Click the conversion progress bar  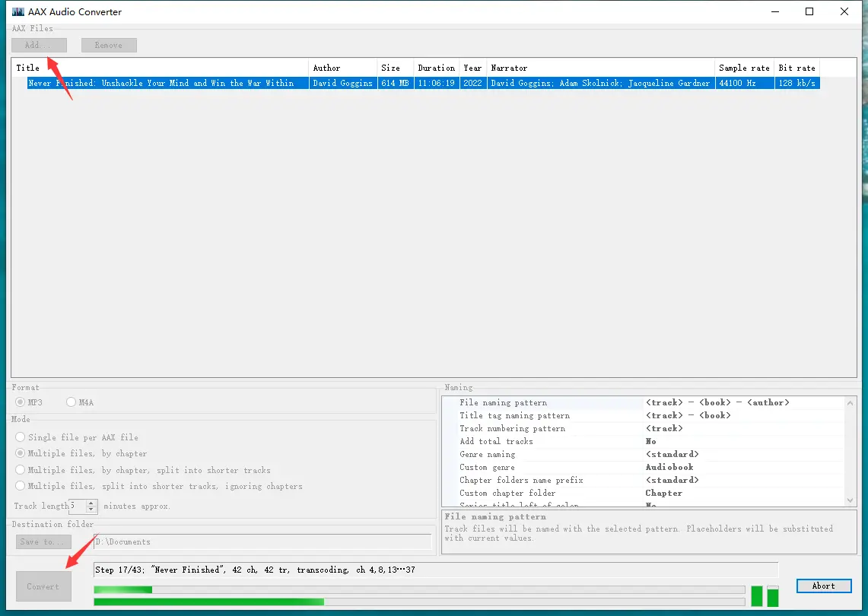tap(418, 589)
